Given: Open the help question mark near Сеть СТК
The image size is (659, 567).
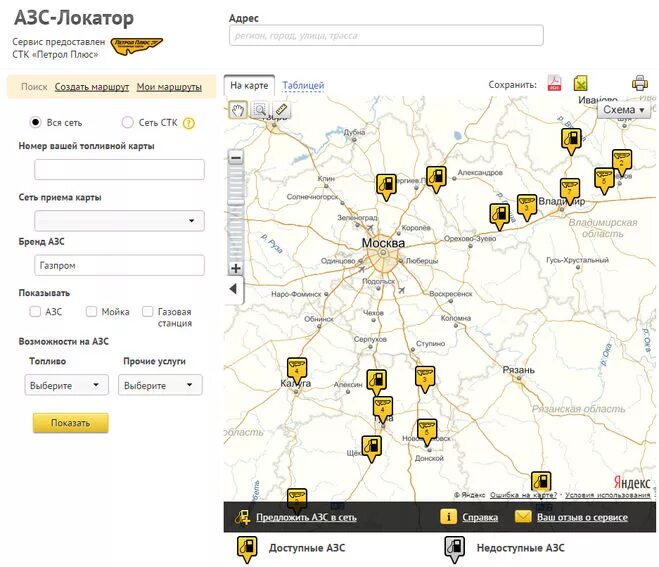Looking at the screenshot, I should (x=189, y=124).
